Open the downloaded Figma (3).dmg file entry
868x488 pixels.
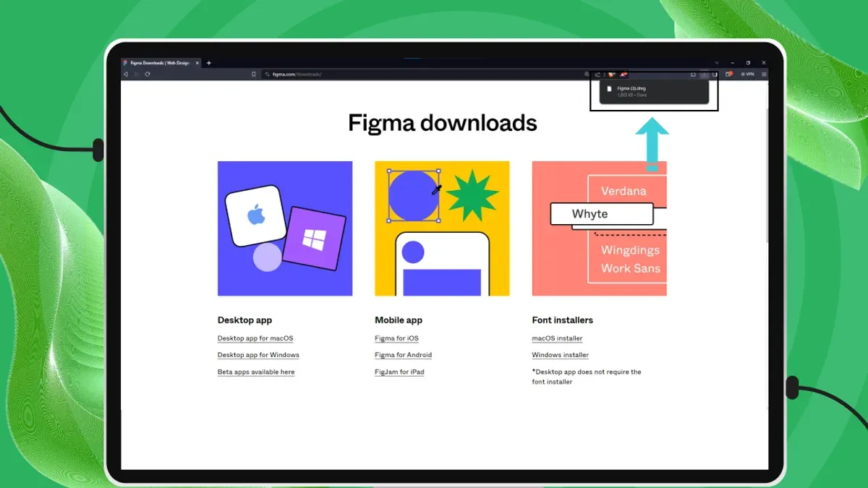click(x=654, y=92)
